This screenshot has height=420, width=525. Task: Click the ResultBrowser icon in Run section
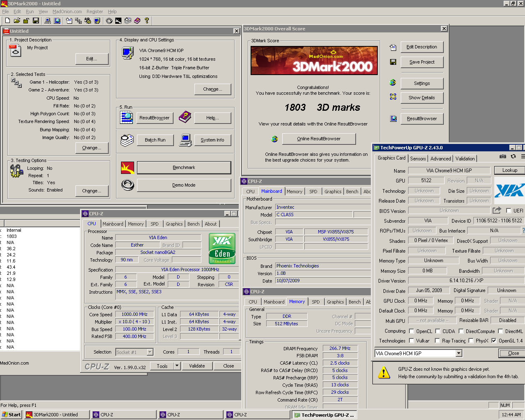point(127,117)
